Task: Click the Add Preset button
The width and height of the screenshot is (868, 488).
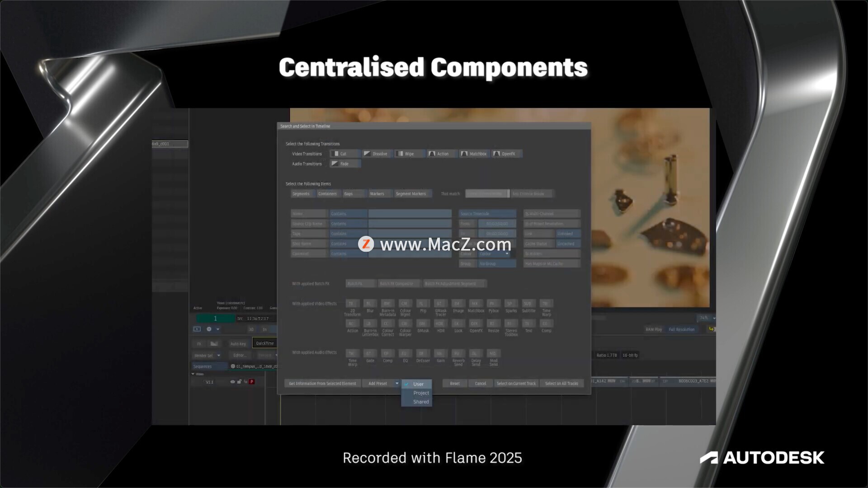Action: 378,384
